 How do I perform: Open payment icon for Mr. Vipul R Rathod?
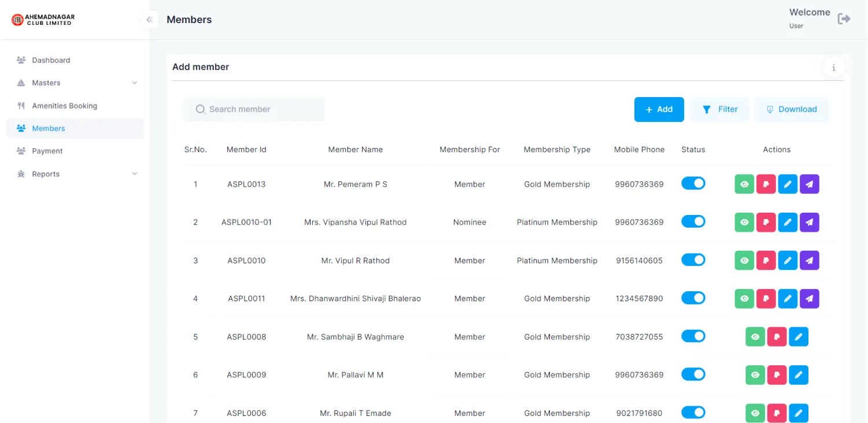[766, 261]
